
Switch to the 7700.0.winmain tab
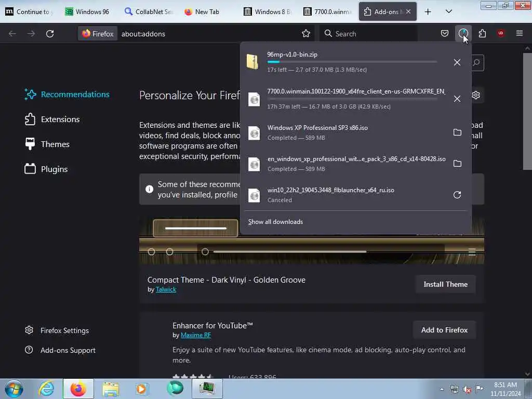pos(327,11)
